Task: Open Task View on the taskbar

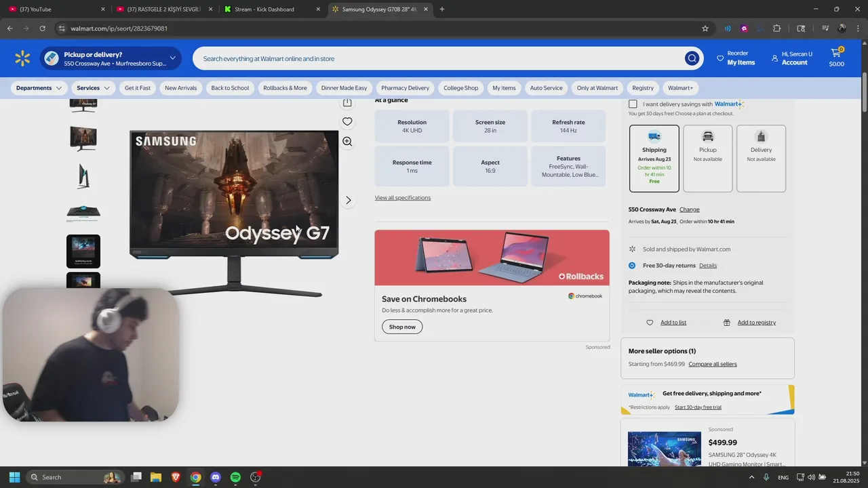Action: 136,477
